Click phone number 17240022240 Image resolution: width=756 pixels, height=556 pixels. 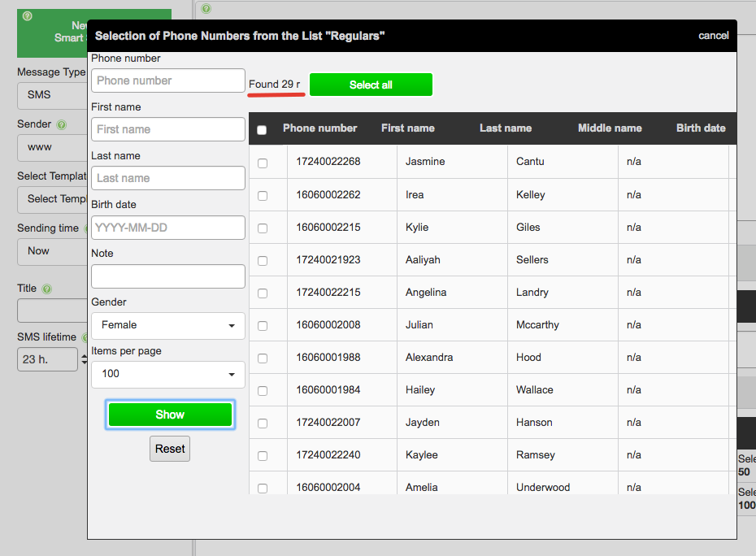click(328, 454)
